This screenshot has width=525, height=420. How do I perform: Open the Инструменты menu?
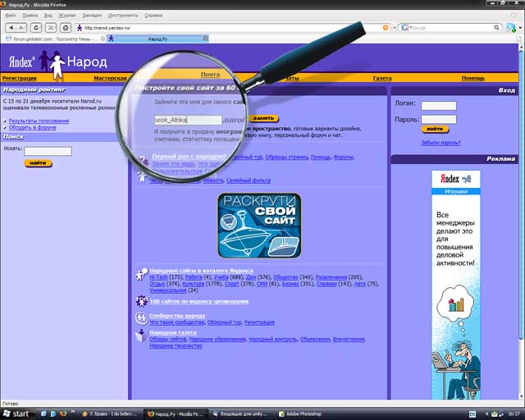[123, 16]
